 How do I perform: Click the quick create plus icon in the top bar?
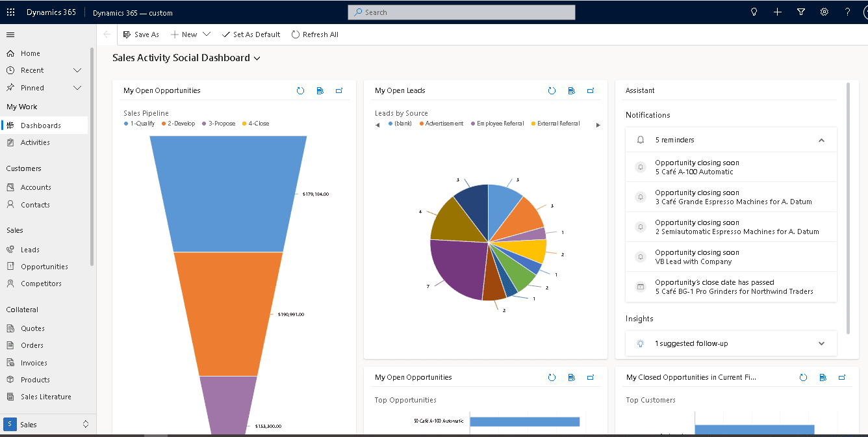[x=778, y=12]
